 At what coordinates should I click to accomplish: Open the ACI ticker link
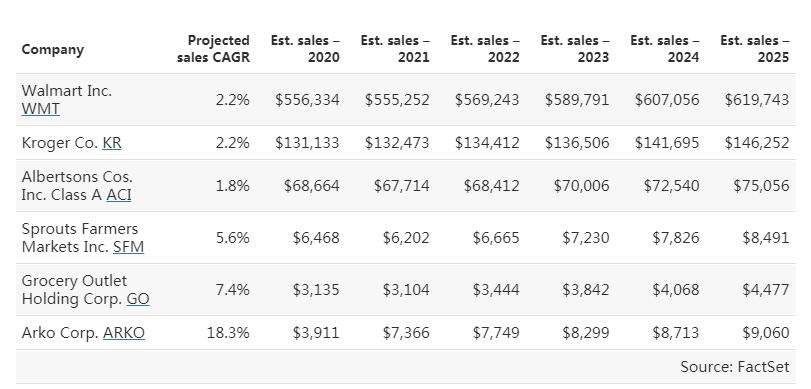118,195
